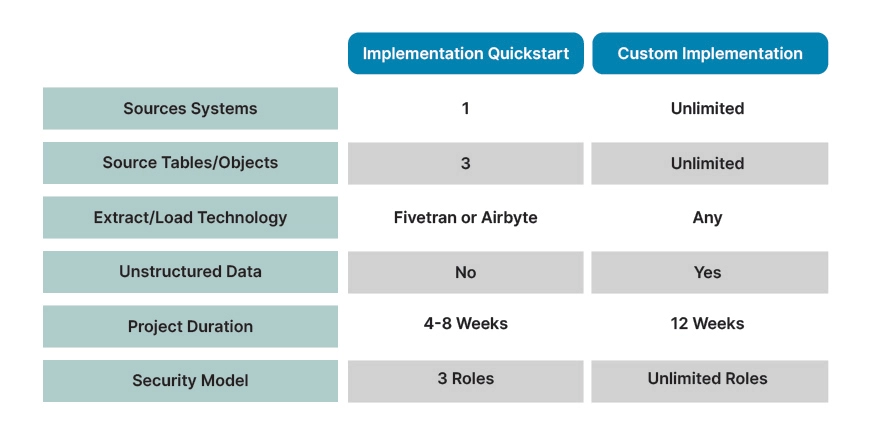Click the 3 Roles cell
Image resolution: width=870 pixels, height=435 pixels.
tap(466, 381)
